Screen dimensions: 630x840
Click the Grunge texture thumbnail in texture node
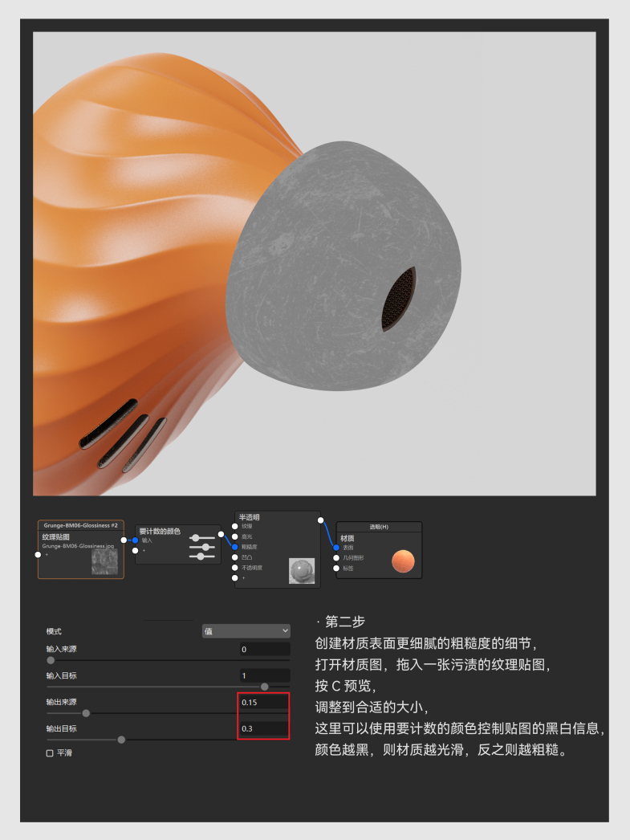105,560
